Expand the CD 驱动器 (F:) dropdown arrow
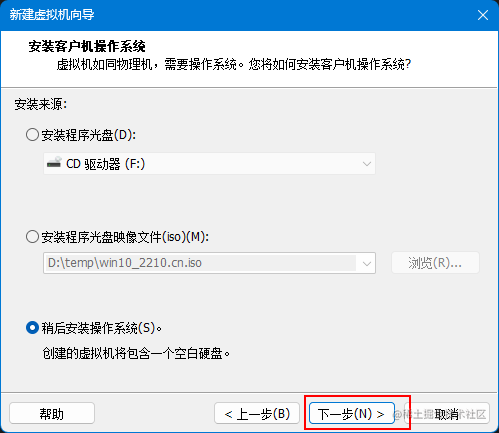499x433 pixels. [367, 164]
